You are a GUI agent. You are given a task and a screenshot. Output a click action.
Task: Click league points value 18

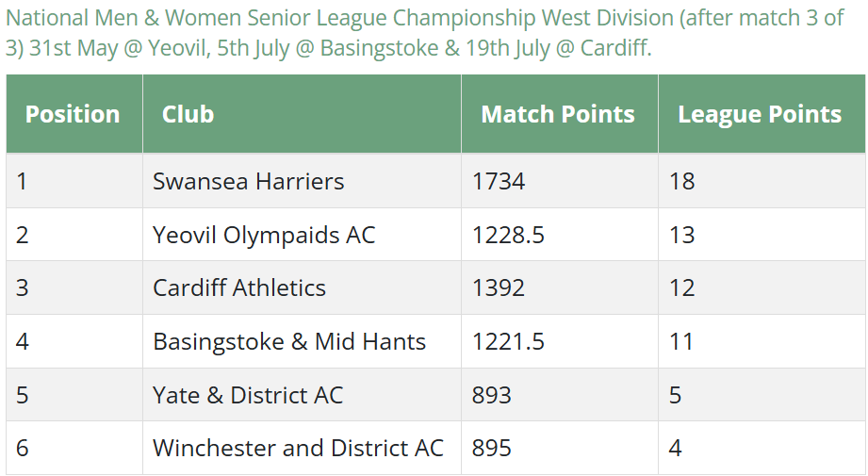pyautogui.click(x=682, y=181)
